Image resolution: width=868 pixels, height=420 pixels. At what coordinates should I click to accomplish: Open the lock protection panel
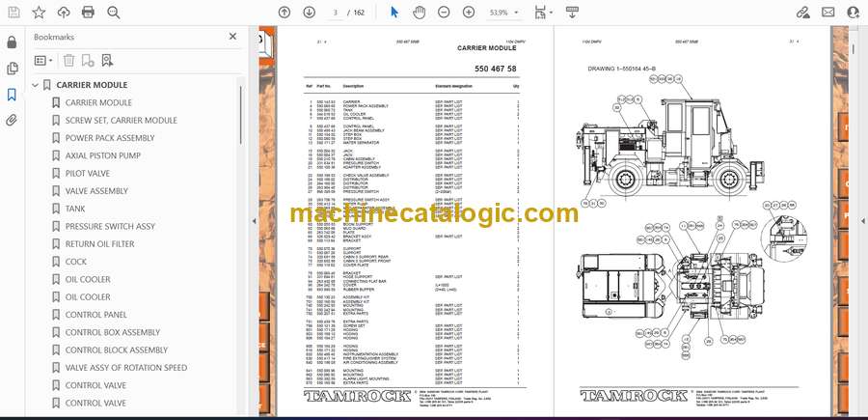pos(12,42)
